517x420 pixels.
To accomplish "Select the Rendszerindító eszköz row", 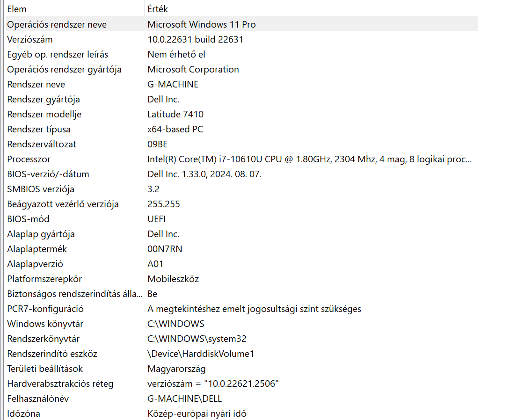I will click(x=242, y=354).
